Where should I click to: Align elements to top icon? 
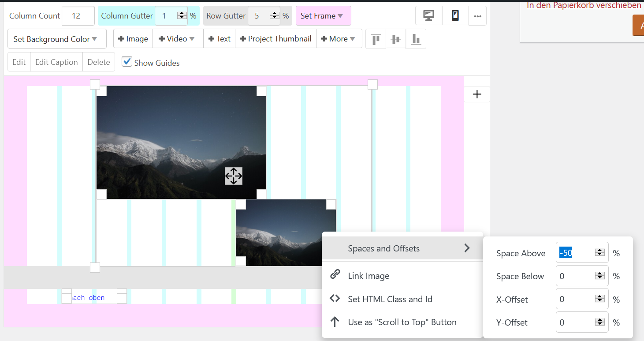click(376, 39)
